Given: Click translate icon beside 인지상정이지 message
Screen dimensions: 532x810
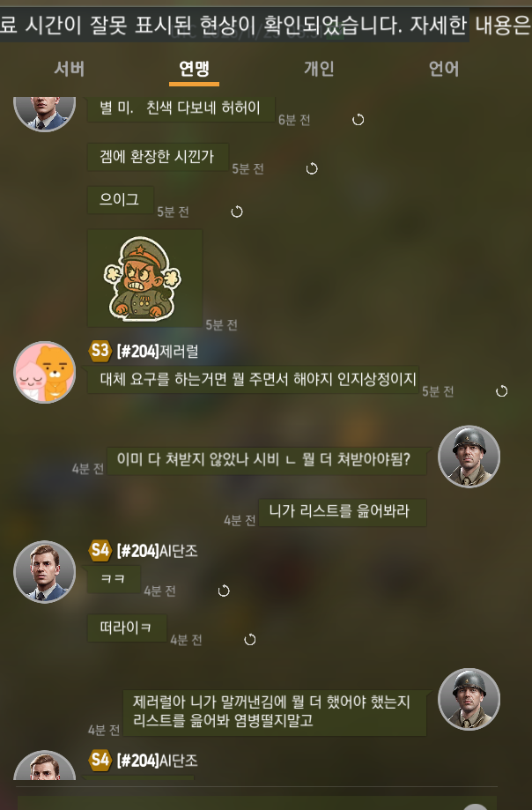Looking at the screenshot, I should click(501, 391).
